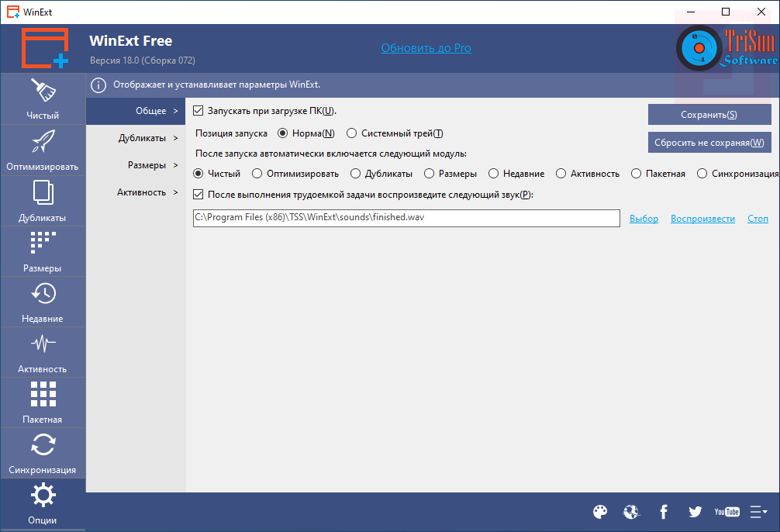Click the Стоп sound link
Screen dimensions: 780x532
pos(758,219)
